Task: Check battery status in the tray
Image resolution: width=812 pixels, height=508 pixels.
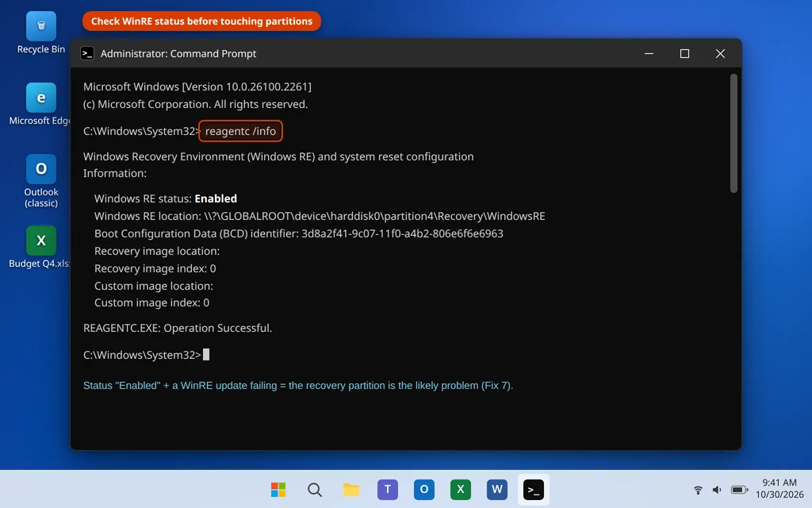Action: 739,489
